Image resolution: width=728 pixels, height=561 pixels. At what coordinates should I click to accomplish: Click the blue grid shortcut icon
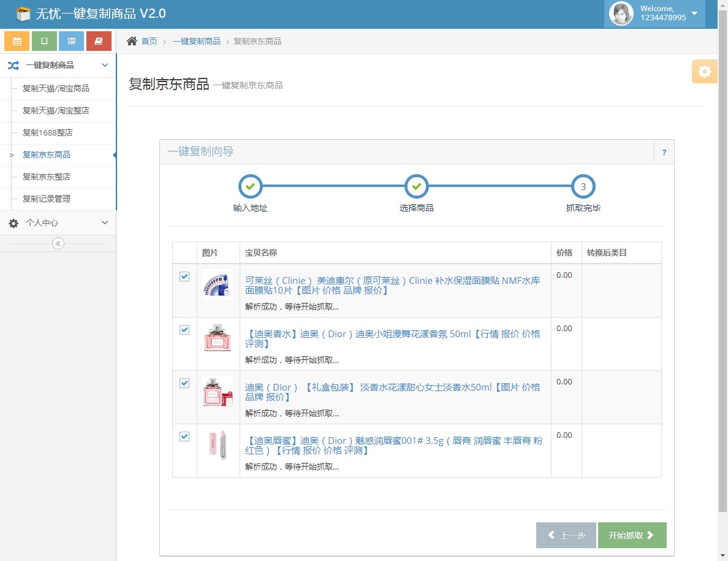click(x=72, y=41)
